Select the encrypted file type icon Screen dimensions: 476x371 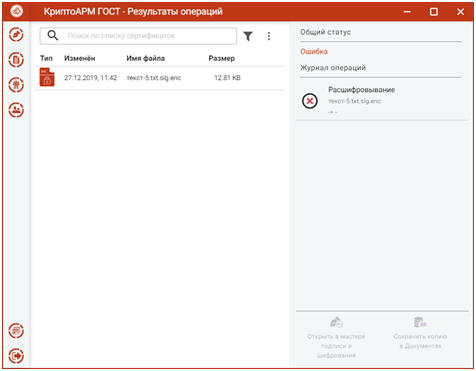coord(47,77)
